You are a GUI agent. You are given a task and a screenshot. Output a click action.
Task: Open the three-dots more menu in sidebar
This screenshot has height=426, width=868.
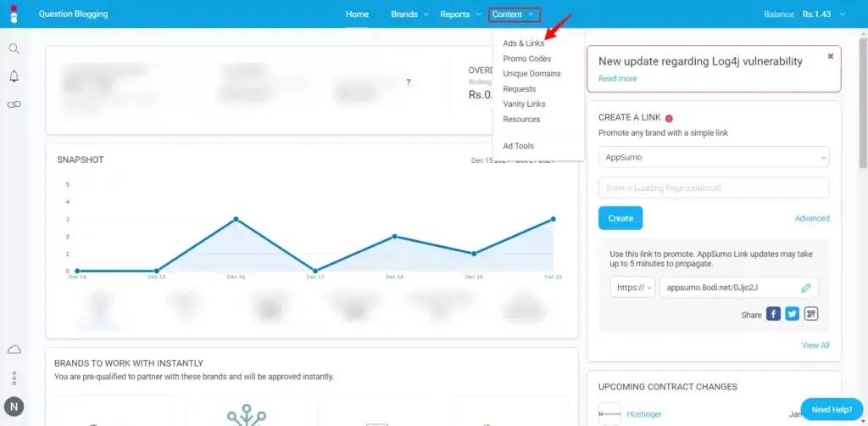14,378
